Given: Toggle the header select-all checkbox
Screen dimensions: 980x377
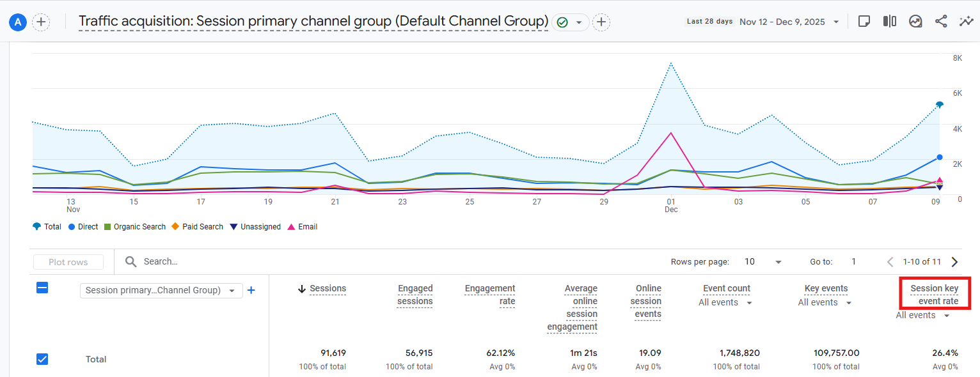Looking at the screenshot, I should pyautogui.click(x=42, y=288).
